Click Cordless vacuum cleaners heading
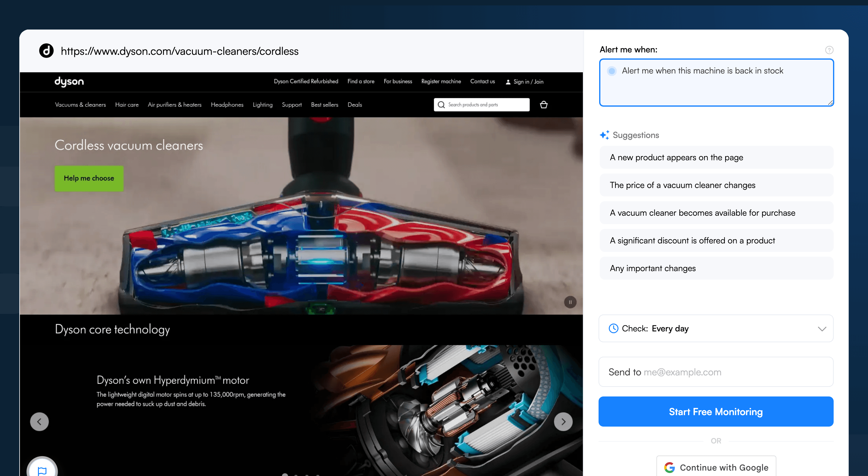The image size is (868, 476). (x=129, y=145)
